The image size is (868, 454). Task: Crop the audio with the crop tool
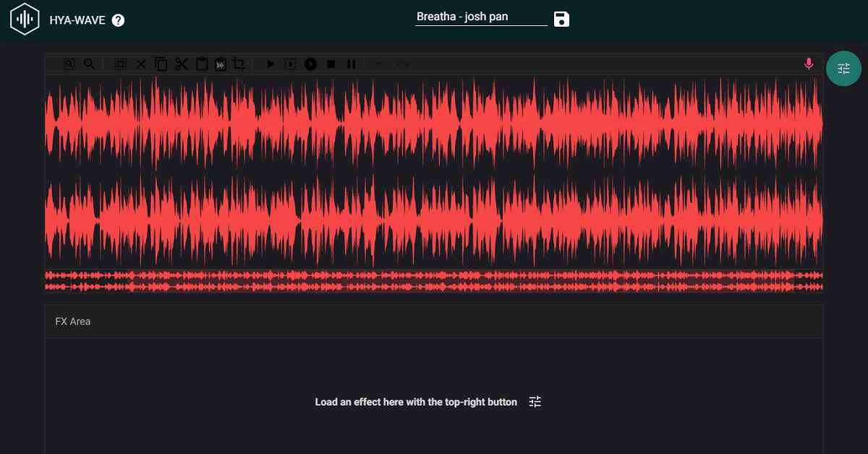[x=239, y=64]
